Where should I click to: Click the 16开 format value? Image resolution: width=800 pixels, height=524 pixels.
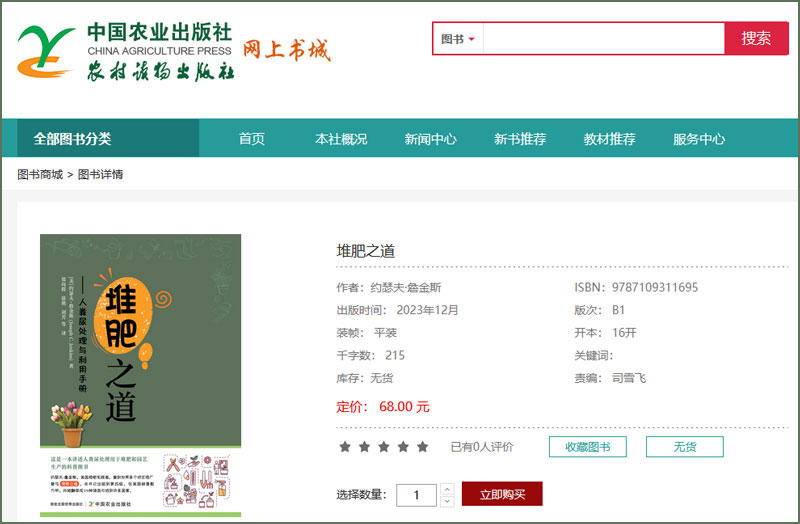[x=624, y=333]
